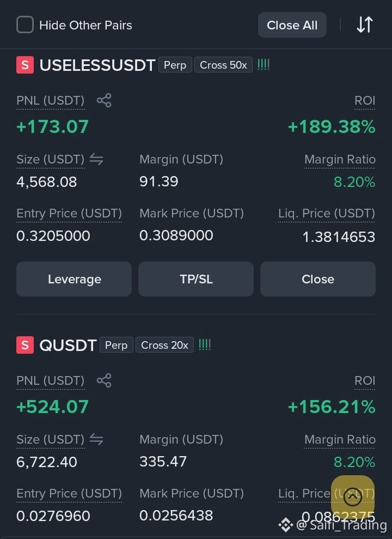
Task: Tap the yellow scroll-to-top floating button
Action: pos(352,496)
